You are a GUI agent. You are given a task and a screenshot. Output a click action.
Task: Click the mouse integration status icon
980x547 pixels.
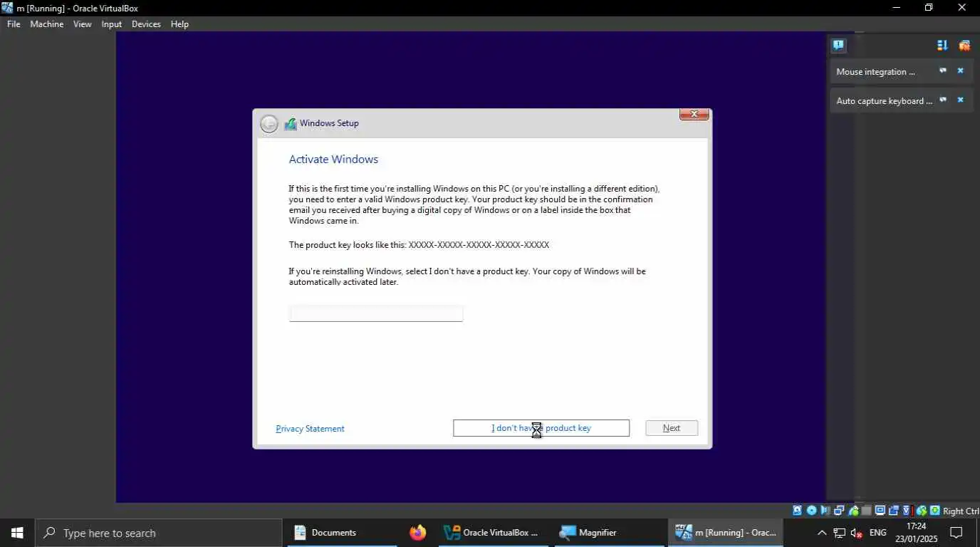(x=921, y=511)
